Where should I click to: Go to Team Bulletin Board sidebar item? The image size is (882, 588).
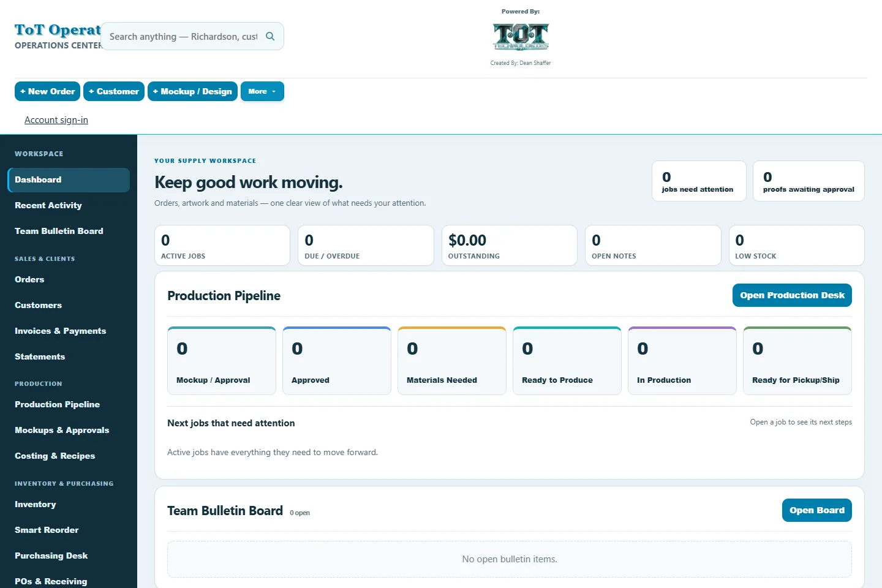[x=69, y=232]
